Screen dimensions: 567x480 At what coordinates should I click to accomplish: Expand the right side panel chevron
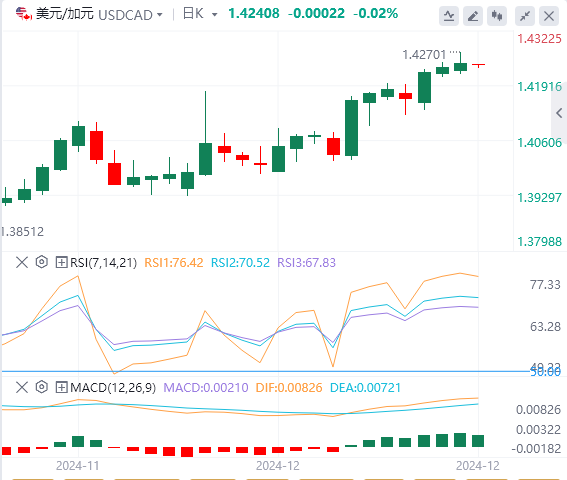tap(559, 113)
